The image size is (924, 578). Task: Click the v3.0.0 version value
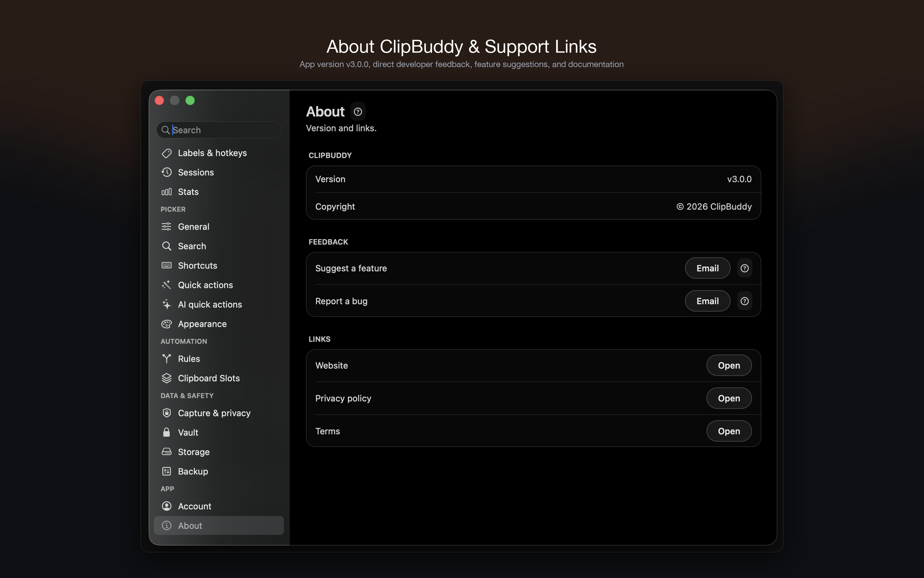tap(739, 179)
